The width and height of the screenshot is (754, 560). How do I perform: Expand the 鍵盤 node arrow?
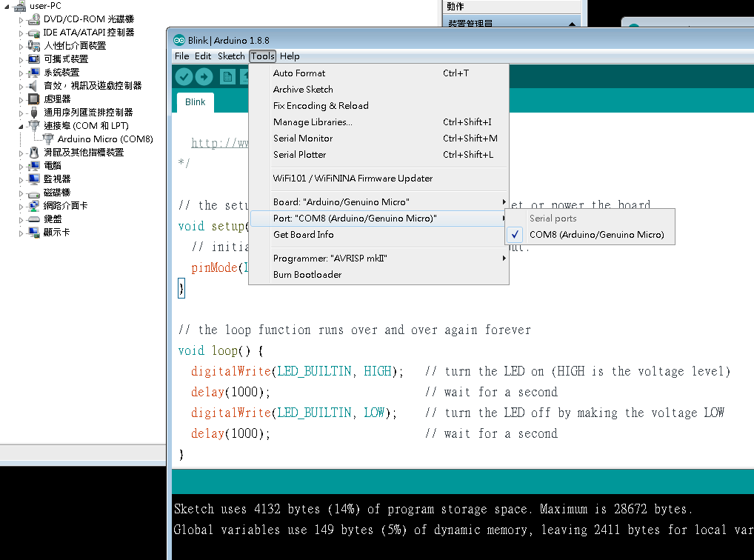tap(21, 220)
